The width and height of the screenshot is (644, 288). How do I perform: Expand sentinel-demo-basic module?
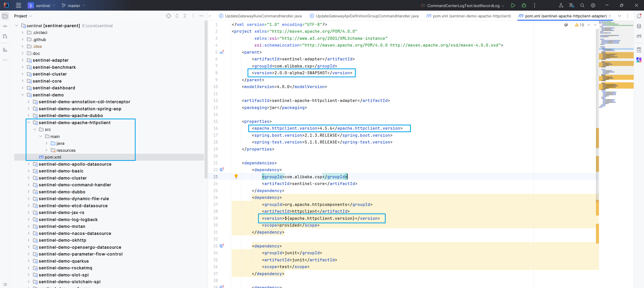(x=28, y=171)
